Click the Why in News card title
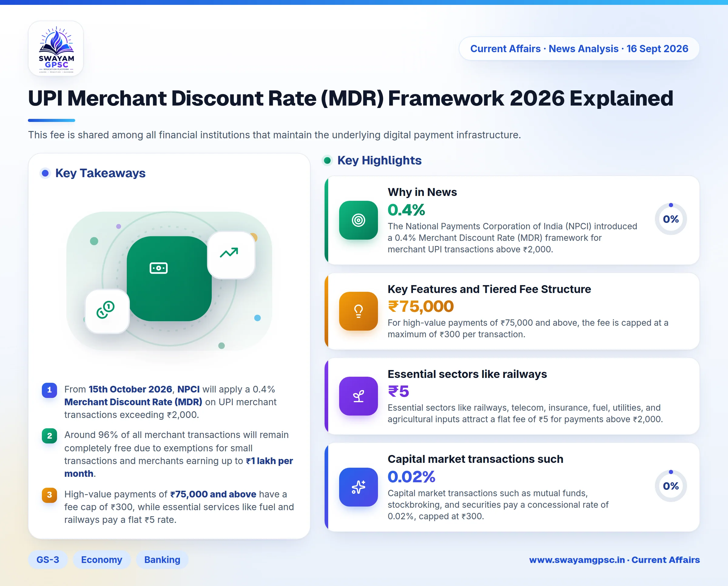This screenshot has width=728, height=586. pyautogui.click(x=422, y=192)
